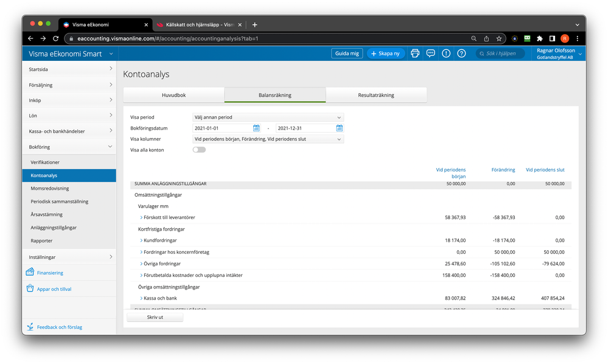
Task: Expand Kundfordringar row
Action: pyautogui.click(x=141, y=240)
